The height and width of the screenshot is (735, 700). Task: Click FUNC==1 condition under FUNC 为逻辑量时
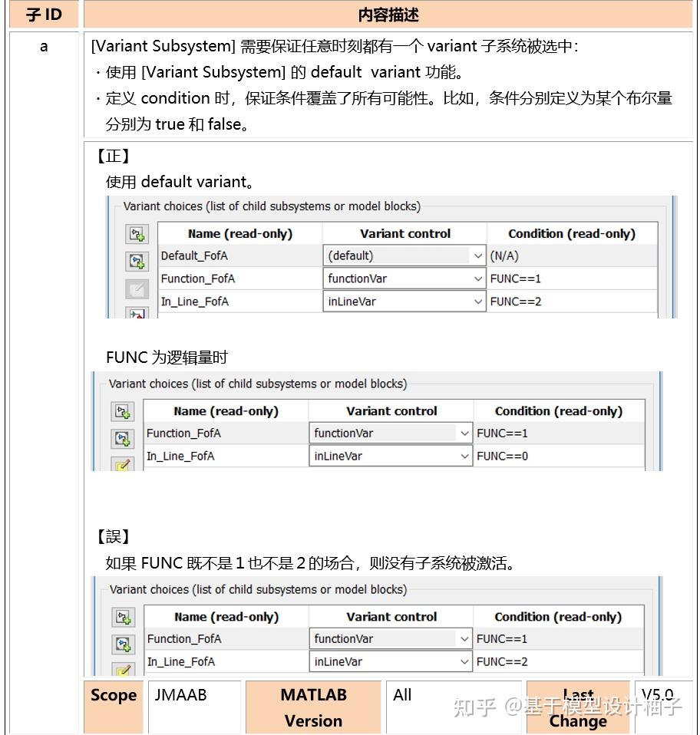559,433
